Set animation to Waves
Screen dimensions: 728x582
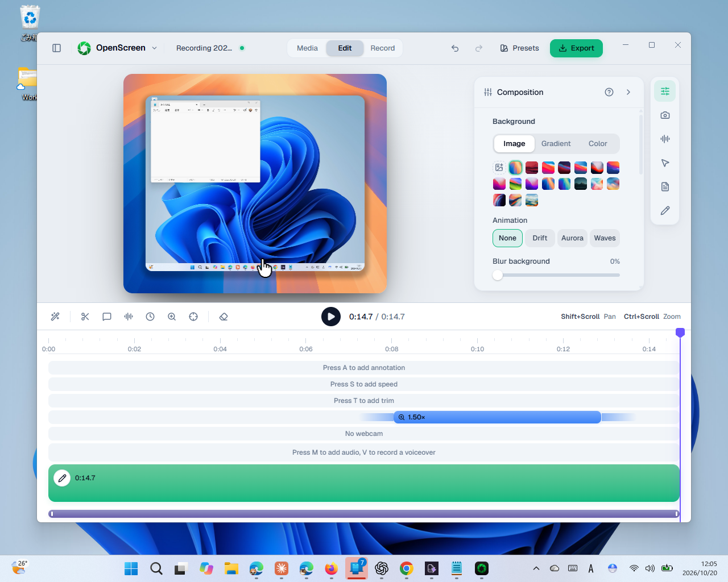click(605, 238)
